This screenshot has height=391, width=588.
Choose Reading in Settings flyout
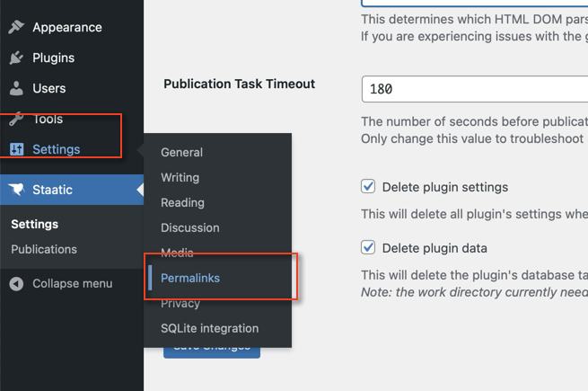click(182, 202)
